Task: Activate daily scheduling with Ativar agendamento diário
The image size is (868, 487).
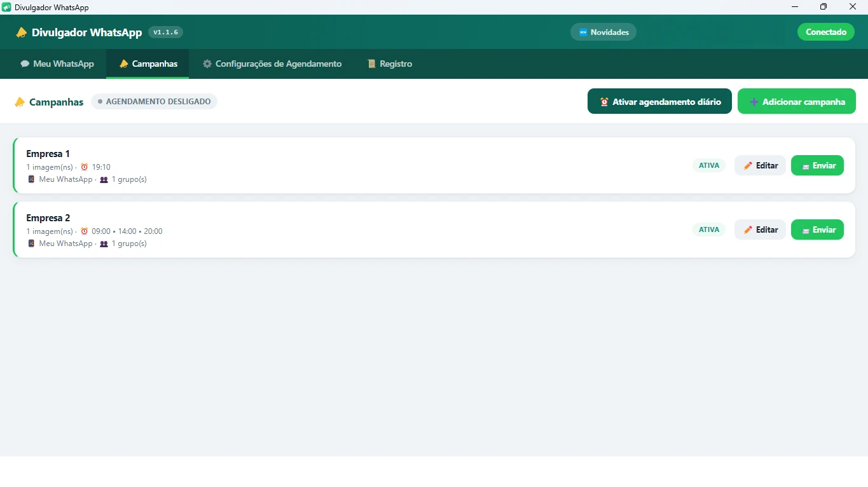Action: (x=659, y=102)
